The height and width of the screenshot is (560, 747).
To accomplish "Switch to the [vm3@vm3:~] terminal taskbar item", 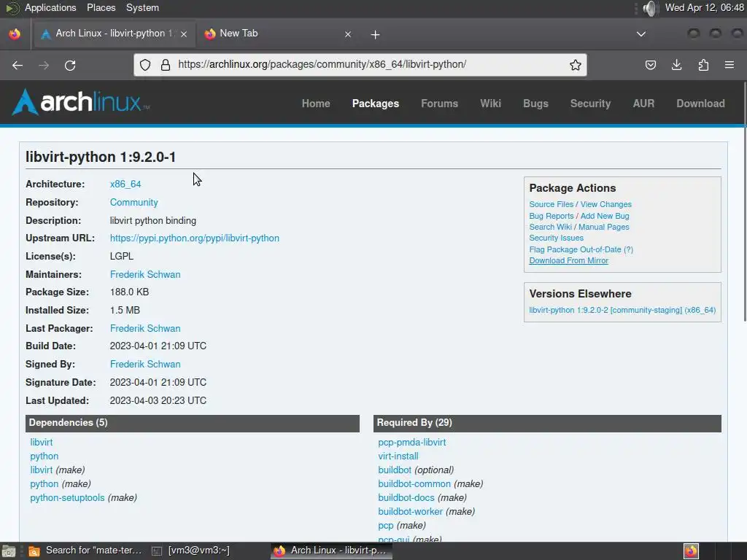I will 191,551.
